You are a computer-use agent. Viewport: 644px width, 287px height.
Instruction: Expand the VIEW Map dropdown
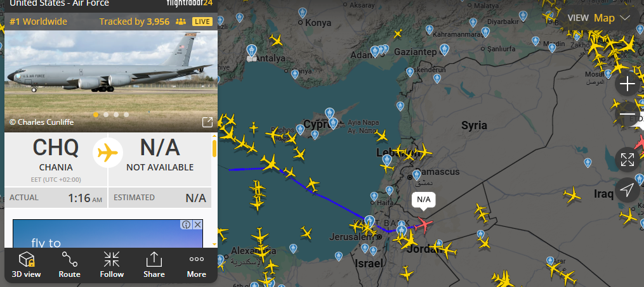tap(599, 18)
